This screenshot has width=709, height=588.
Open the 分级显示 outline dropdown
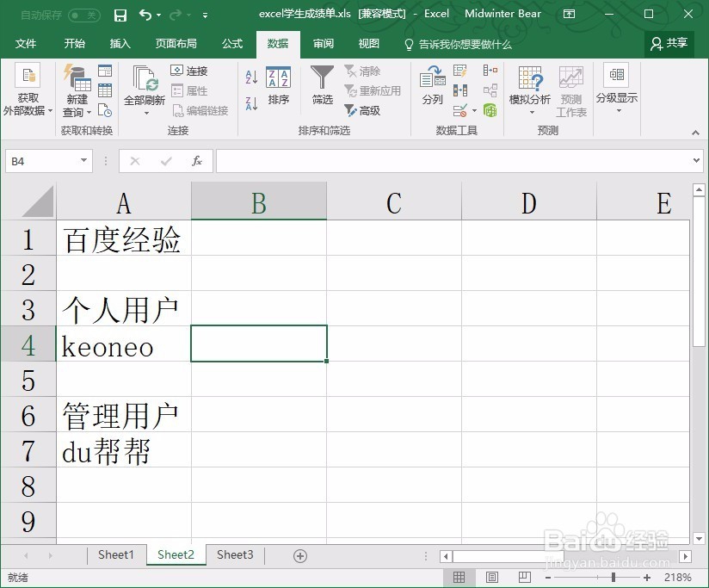point(616,89)
